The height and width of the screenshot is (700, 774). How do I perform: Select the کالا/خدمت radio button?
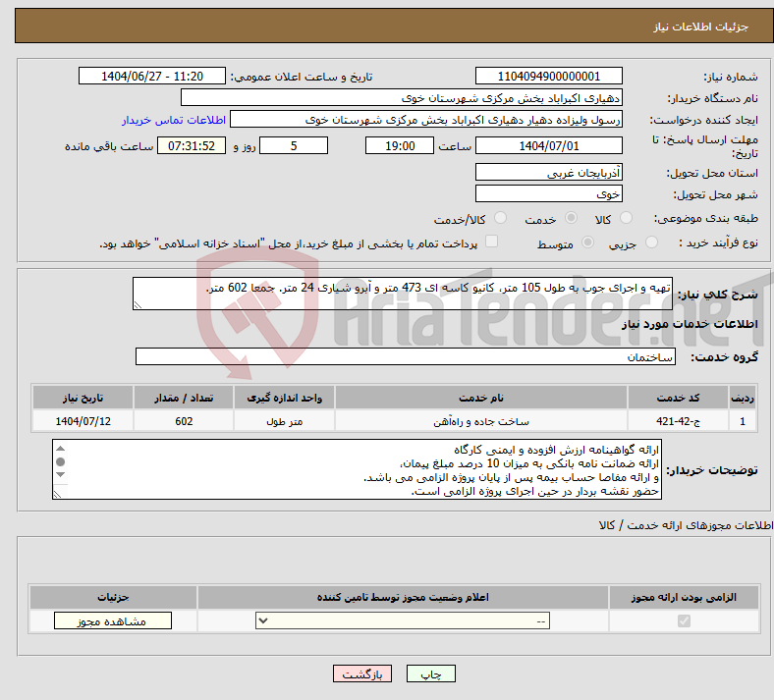pyautogui.click(x=500, y=218)
